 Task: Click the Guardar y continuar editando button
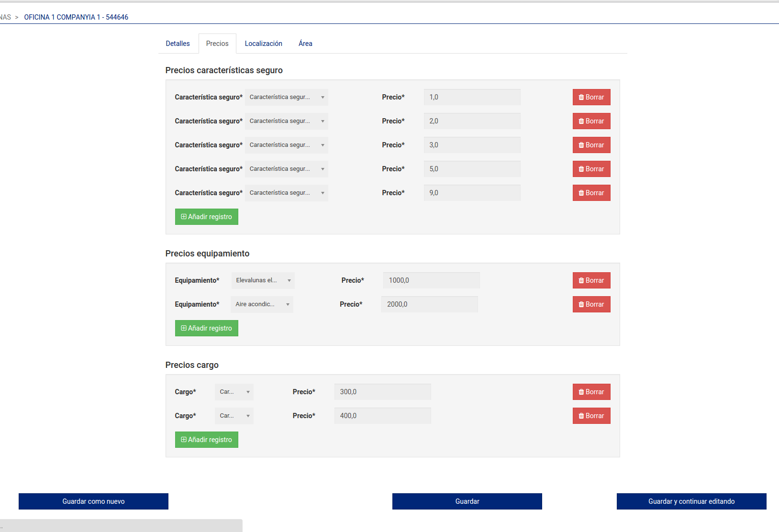[691, 501]
